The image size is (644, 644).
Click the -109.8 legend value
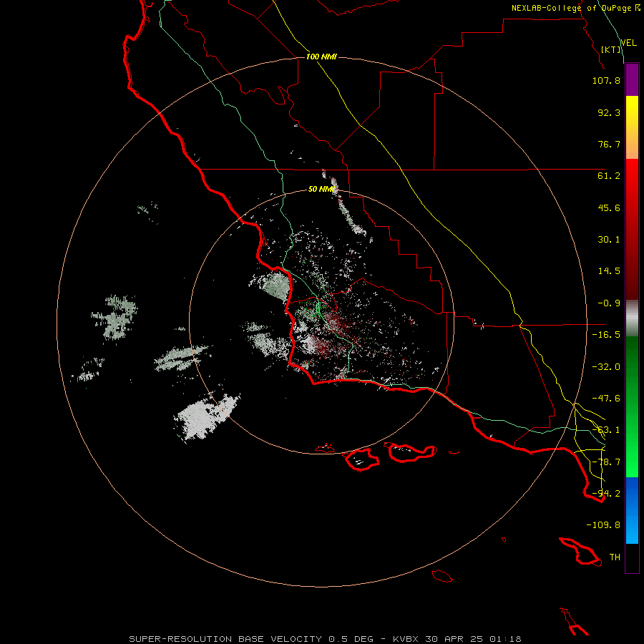click(603, 525)
